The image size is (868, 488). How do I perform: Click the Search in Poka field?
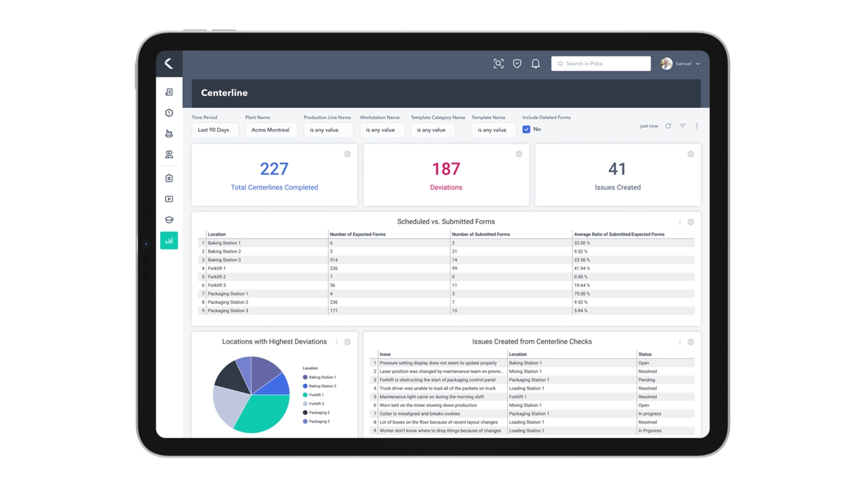[601, 64]
